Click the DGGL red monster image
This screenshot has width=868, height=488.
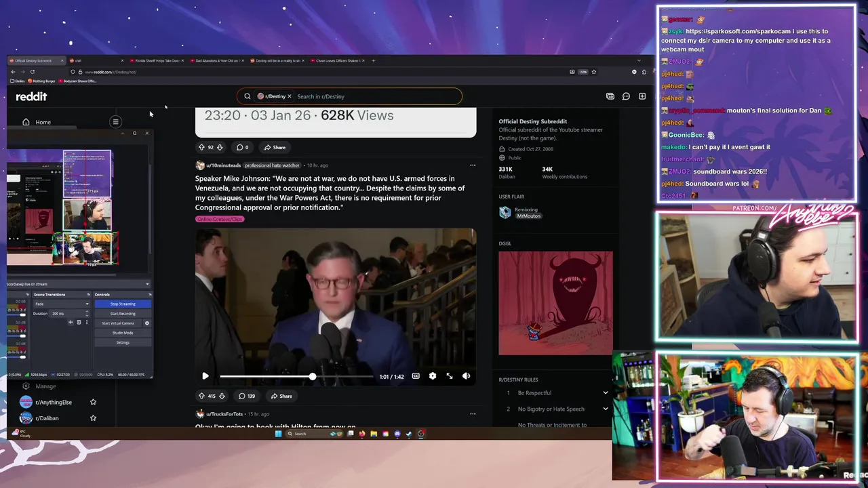click(555, 304)
